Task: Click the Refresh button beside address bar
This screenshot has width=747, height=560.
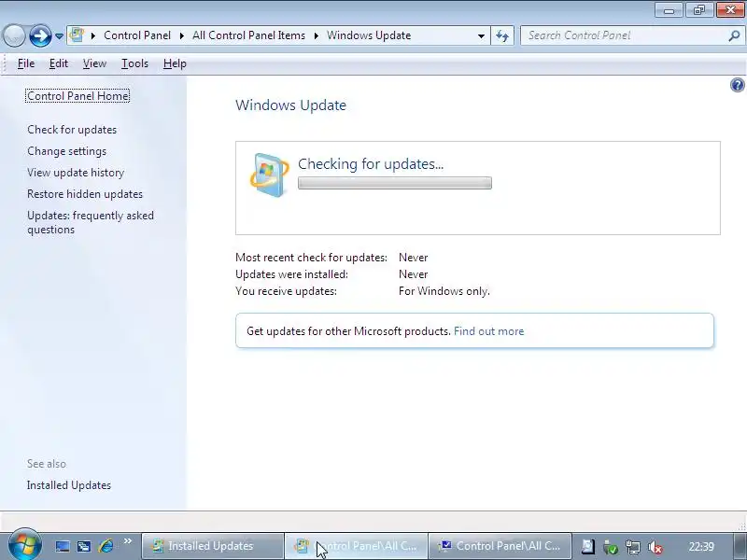Action: pyautogui.click(x=502, y=35)
